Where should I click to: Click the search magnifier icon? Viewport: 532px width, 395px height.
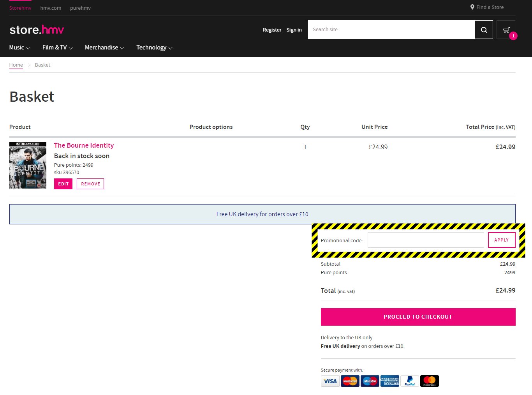click(x=484, y=30)
